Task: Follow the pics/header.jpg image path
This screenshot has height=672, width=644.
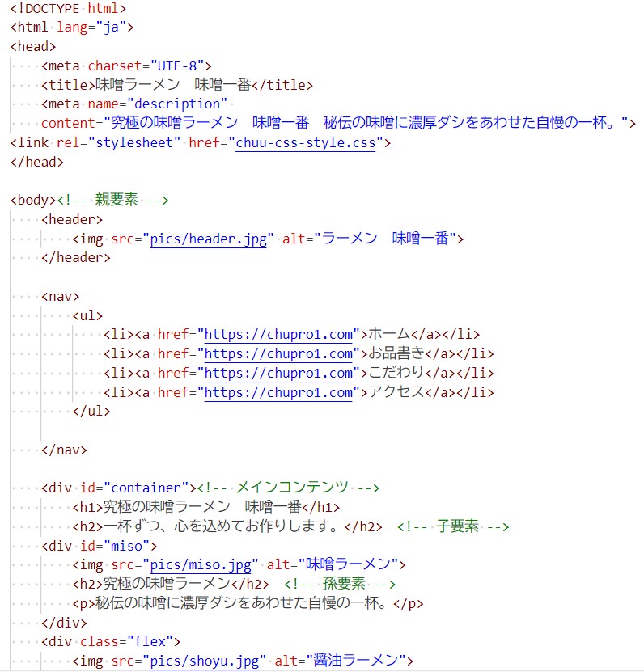Action: 208,239
